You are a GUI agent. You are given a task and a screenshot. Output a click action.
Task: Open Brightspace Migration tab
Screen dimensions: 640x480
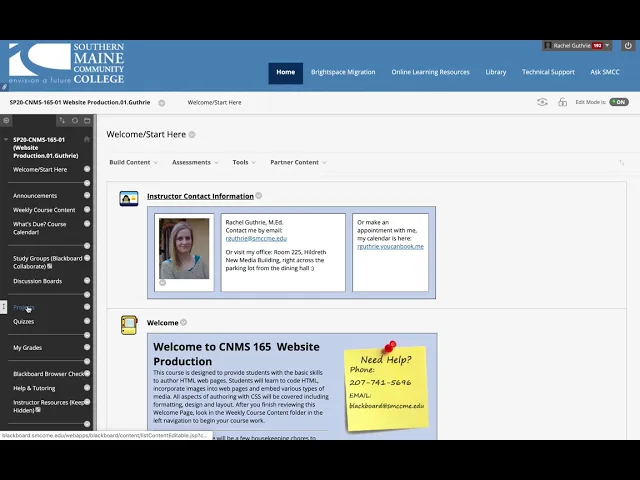343,72
